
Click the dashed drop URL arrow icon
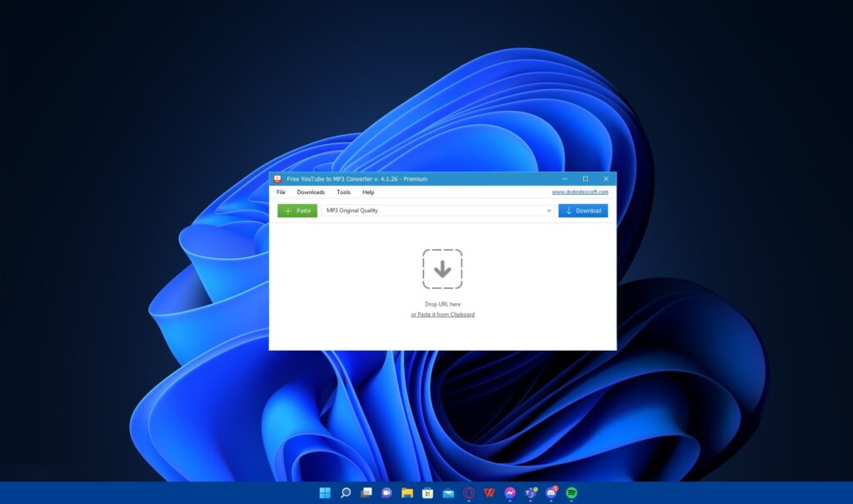pyautogui.click(x=442, y=269)
